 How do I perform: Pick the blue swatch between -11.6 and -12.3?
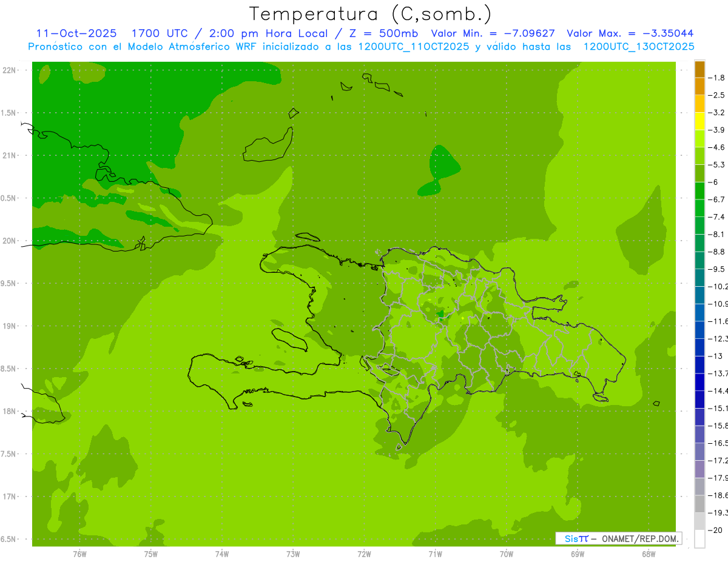coord(699,330)
